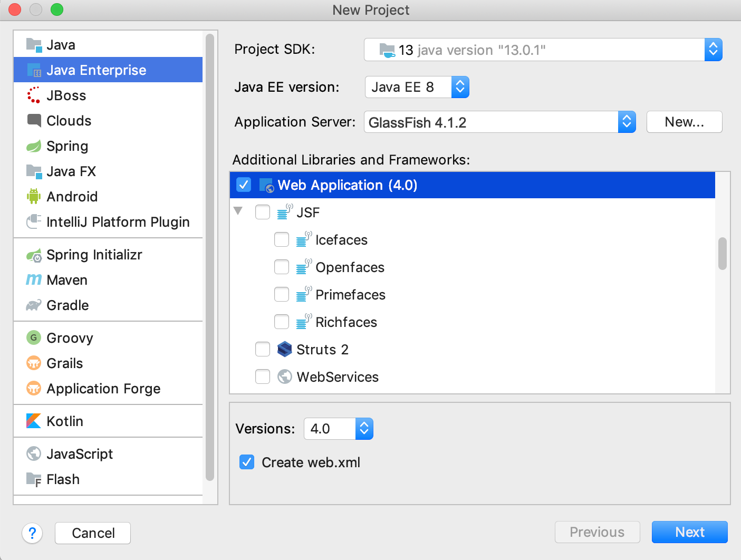The height and width of the screenshot is (560, 741).
Task: Click the "Additional Libraries and Frameworks:" label
Action: (x=351, y=160)
